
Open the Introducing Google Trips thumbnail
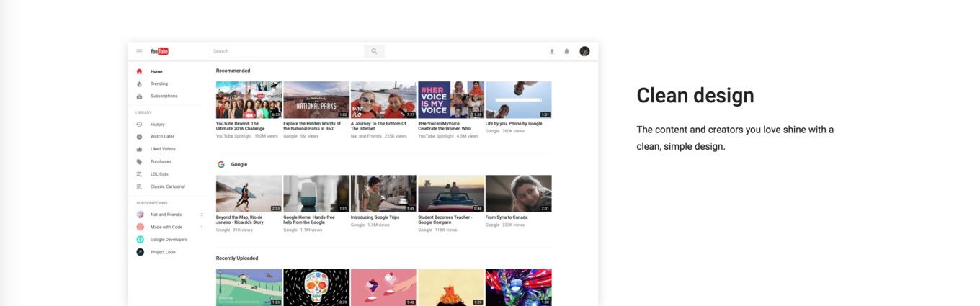(x=383, y=194)
